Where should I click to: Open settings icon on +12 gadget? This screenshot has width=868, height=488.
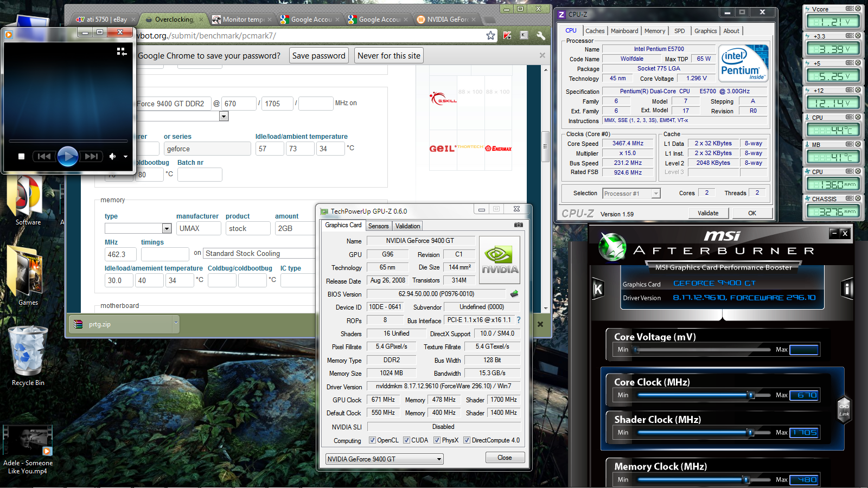pos(850,90)
